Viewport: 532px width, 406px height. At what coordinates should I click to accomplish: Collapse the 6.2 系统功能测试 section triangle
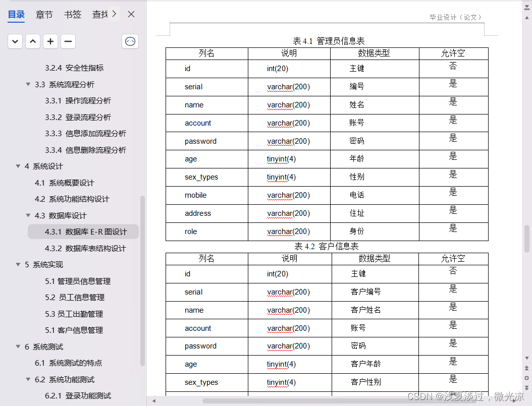[x=28, y=379]
